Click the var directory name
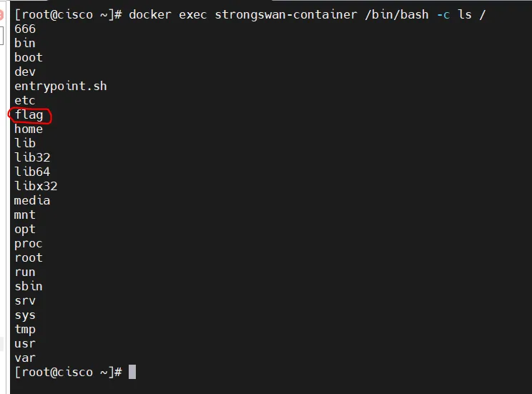This screenshot has height=394, width=532. coord(25,358)
